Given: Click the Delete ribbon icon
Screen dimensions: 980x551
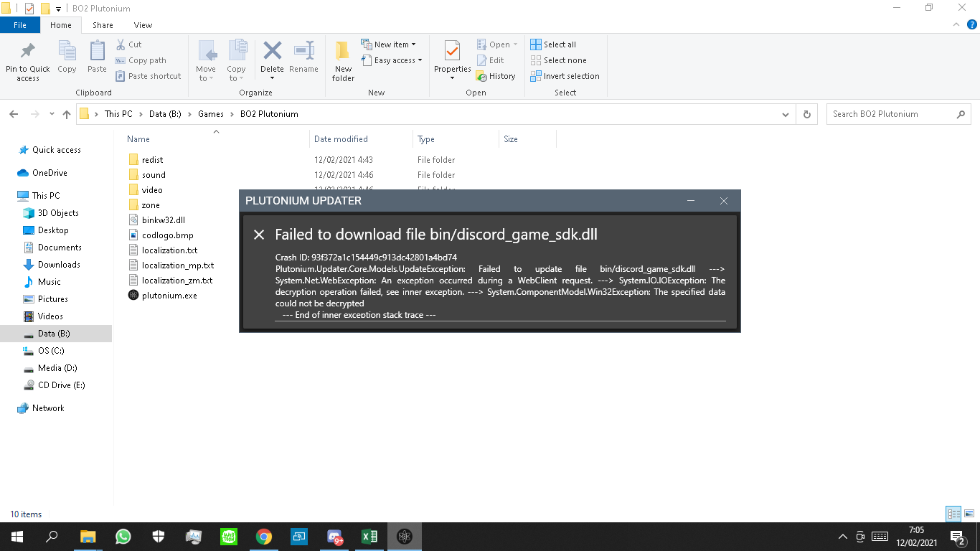Looking at the screenshot, I should click(272, 51).
